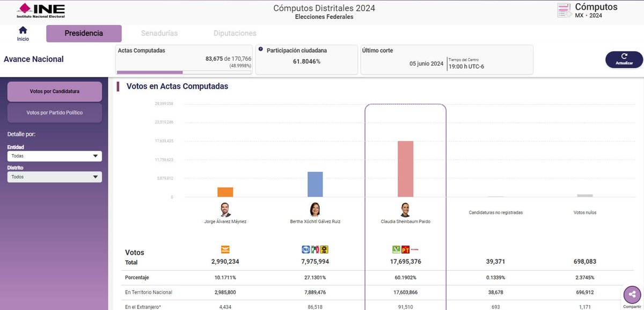644x310 pixels.
Task: Select Votos por Partido Político view
Action: tap(55, 113)
